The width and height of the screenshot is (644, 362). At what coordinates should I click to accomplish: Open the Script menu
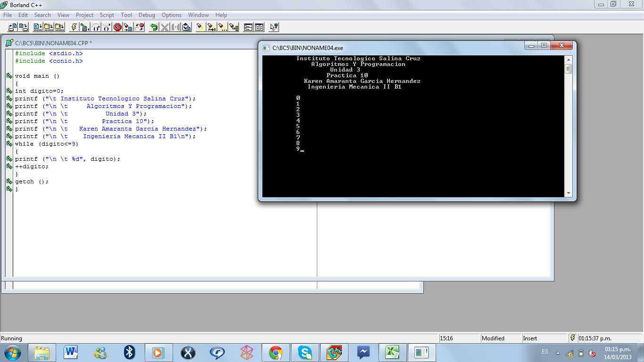pos(107,15)
